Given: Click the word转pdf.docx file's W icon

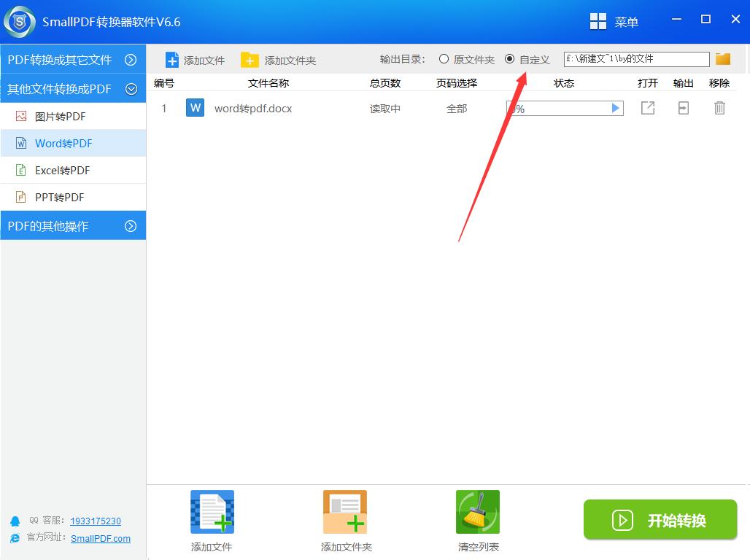Looking at the screenshot, I should pyautogui.click(x=194, y=107).
